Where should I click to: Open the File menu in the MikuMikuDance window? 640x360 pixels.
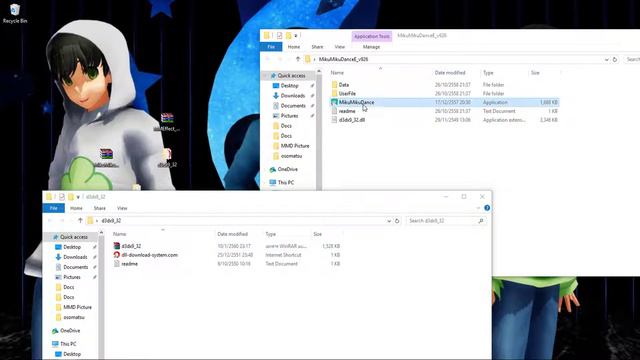click(271, 47)
